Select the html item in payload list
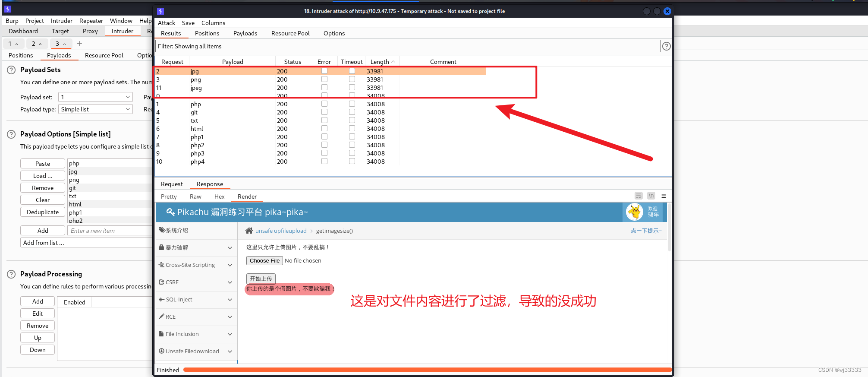 110,204
